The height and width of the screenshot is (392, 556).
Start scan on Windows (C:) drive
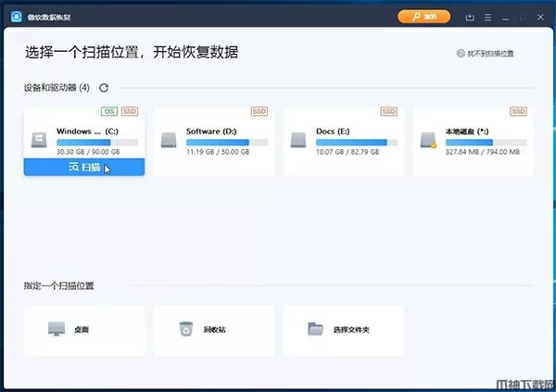click(x=84, y=168)
